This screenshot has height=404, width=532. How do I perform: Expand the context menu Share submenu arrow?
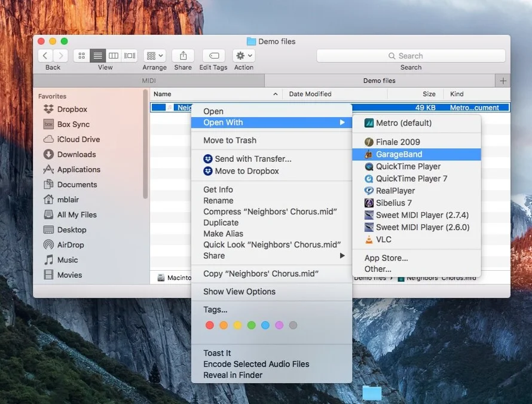343,255
